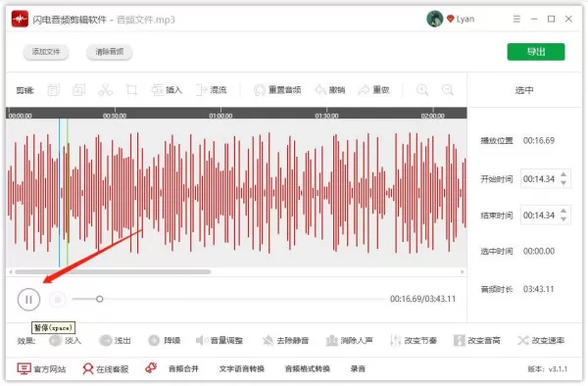
Task: Open 在线客服 online support
Action: click(x=106, y=368)
